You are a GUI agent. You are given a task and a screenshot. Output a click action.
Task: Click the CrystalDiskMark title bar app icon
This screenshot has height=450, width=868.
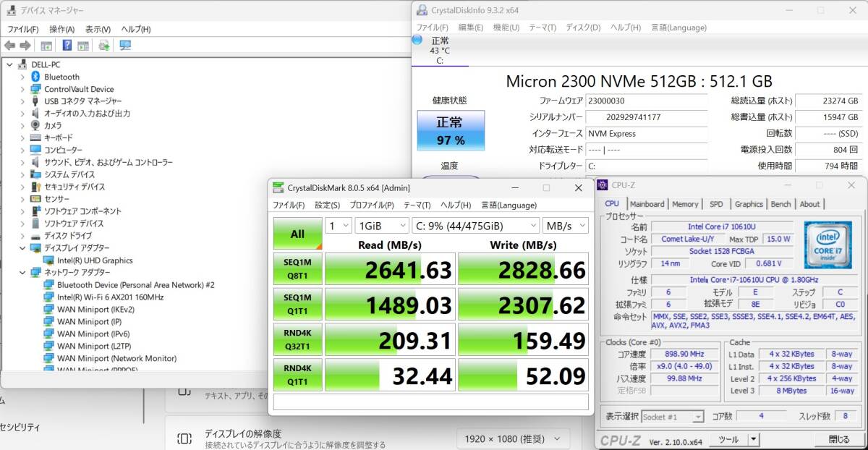coord(278,188)
